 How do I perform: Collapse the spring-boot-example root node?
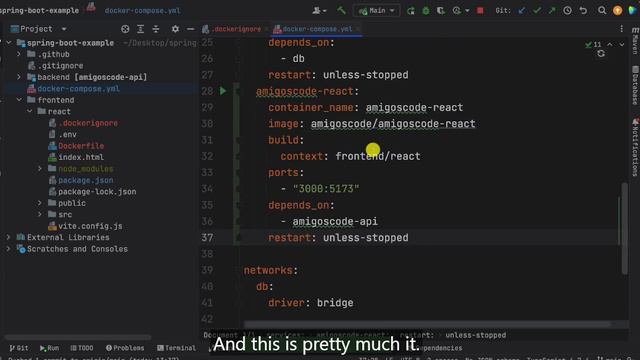pos(9,42)
